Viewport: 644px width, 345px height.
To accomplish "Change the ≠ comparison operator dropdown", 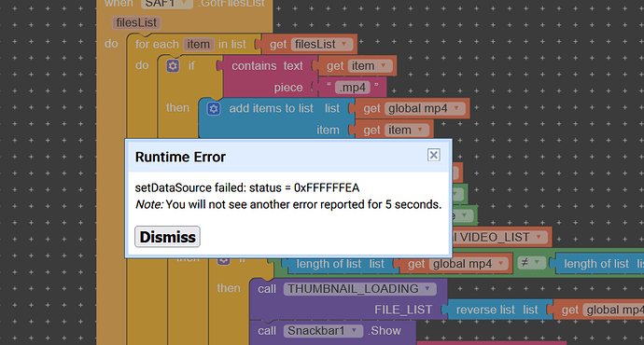I will tap(530, 263).
